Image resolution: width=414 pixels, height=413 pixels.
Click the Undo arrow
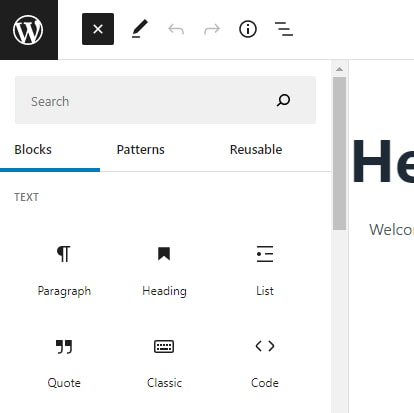pyautogui.click(x=176, y=29)
